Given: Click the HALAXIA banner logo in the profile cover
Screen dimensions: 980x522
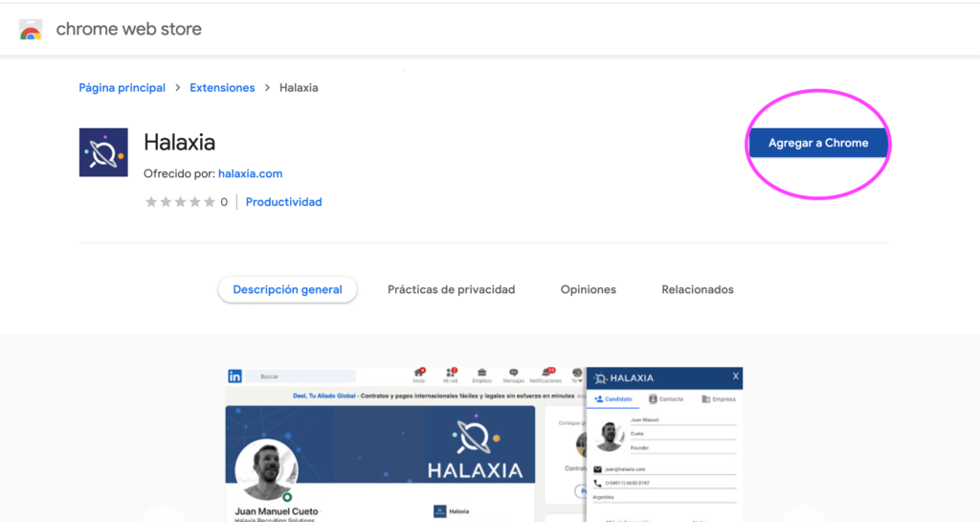Looking at the screenshot, I should tap(475, 446).
